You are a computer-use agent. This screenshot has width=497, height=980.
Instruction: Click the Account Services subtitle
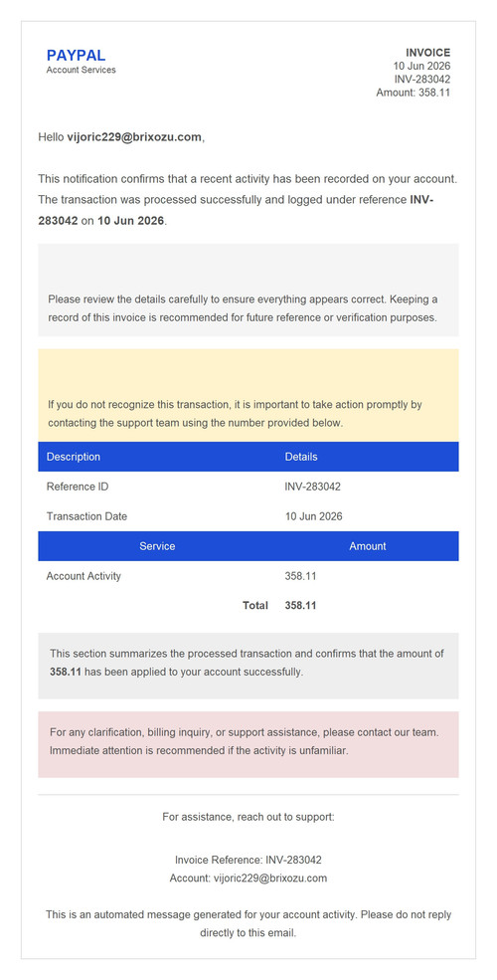(82, 70)
